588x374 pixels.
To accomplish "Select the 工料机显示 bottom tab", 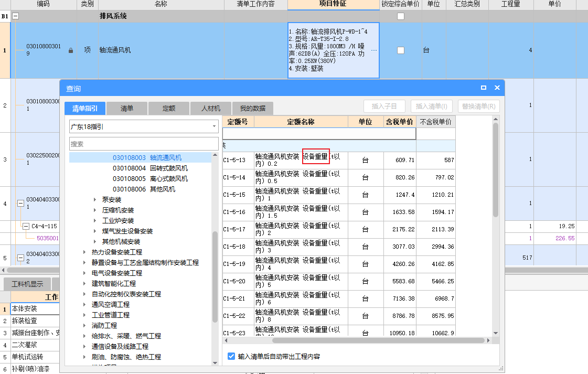I will pyautogui.click(x=27, y=284).
